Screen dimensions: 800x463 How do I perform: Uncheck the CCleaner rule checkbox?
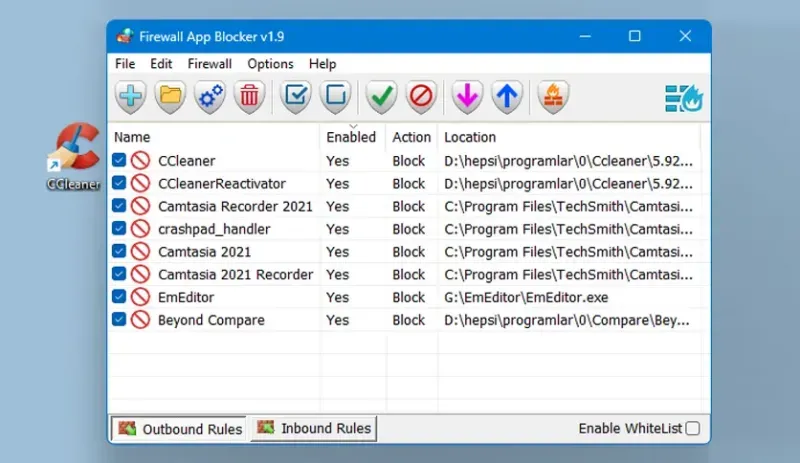(119, 160)
